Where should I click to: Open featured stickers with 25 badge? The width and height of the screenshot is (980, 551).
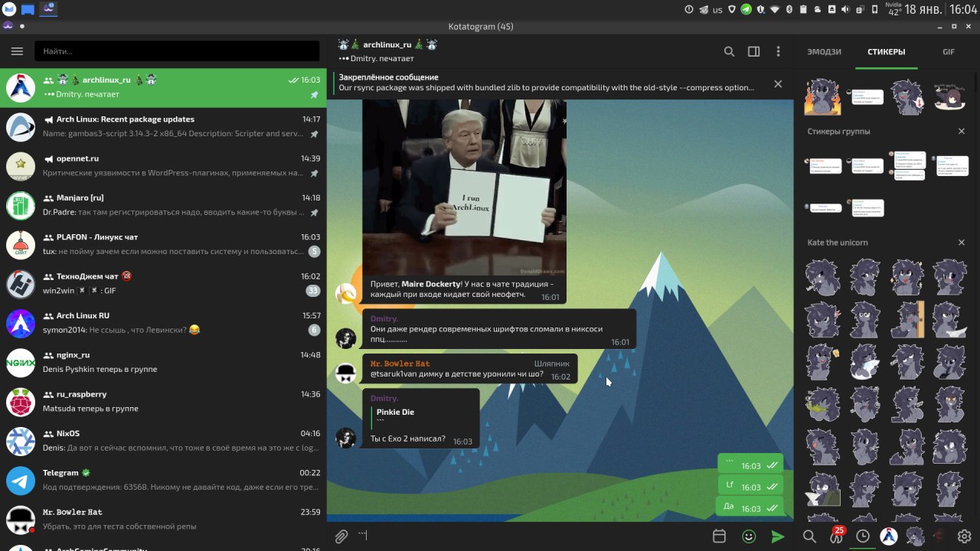point(837,536)
